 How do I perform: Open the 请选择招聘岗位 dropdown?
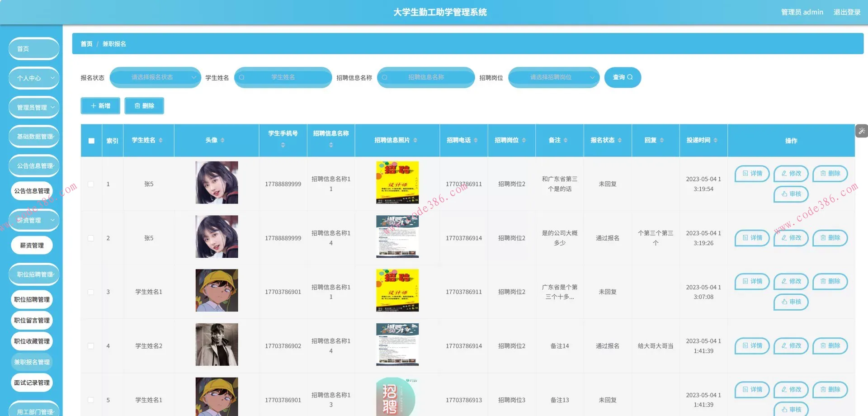pyautogui.click(x=554, y=77)
